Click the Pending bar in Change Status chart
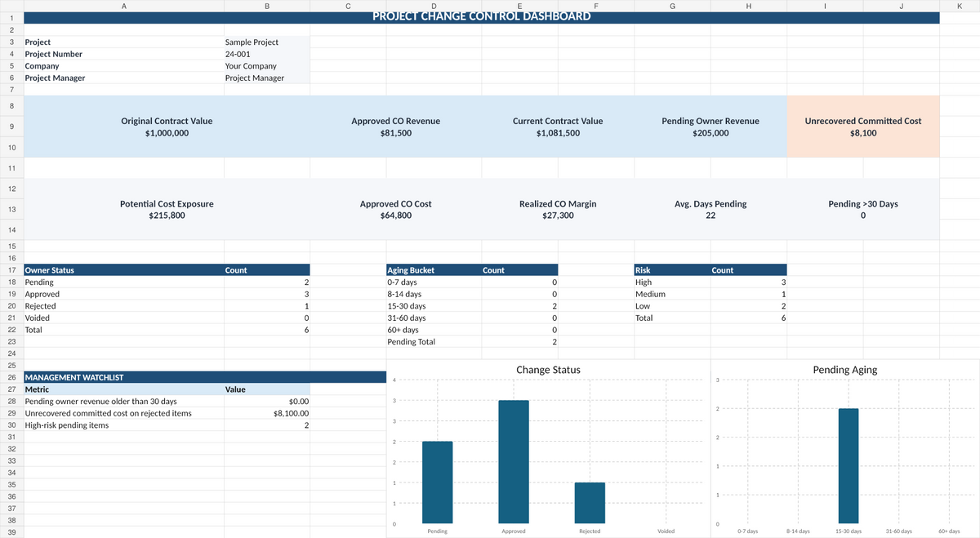 pyautogui.click(x=438, y=482)
